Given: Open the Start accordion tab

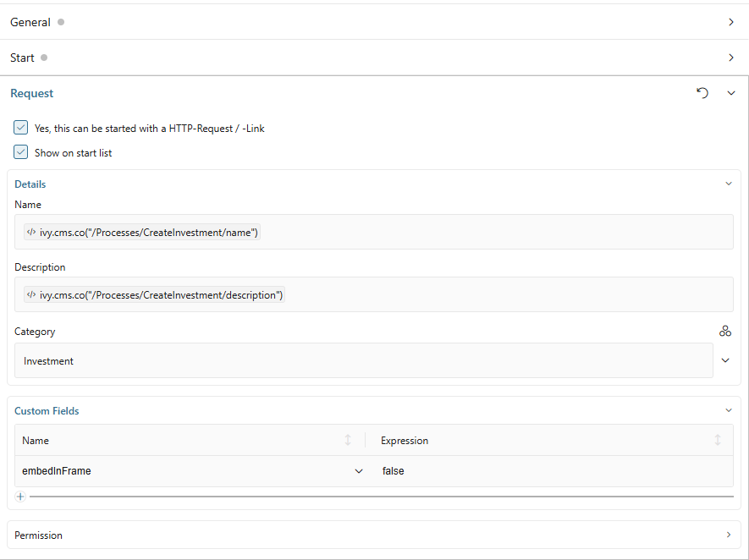Looking at the screenshot, I should pyautogui.click(x=372, y=58).
